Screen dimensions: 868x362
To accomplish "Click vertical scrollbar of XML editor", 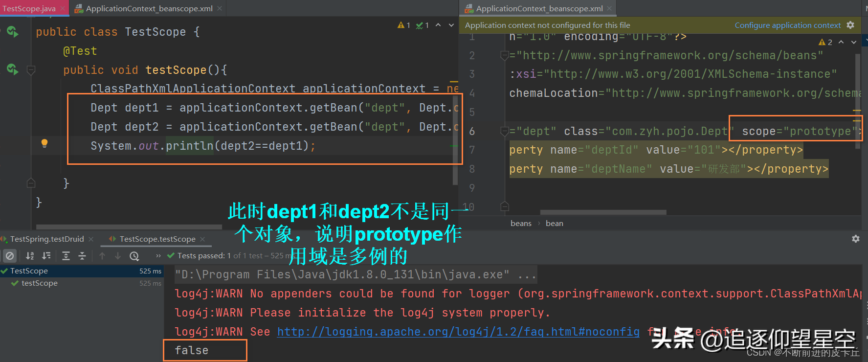I will pyautogui.click(x=858, y=100).
